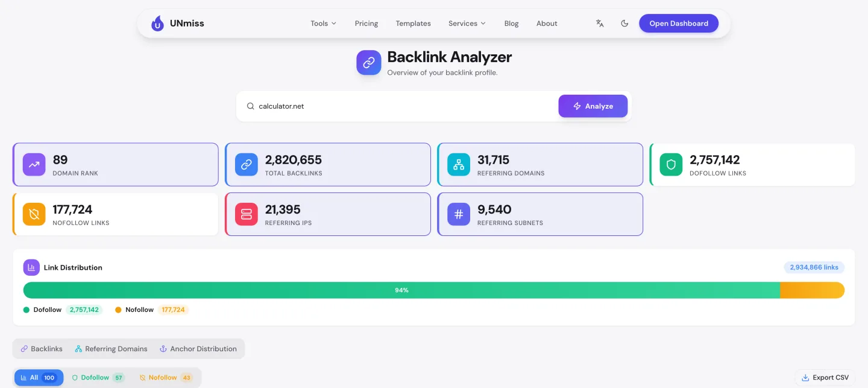This screenshot has width=868, height=388.
Task: Click the green dofollow 94% bar segment
Action: pyautogui.click(x=401, y=290)
